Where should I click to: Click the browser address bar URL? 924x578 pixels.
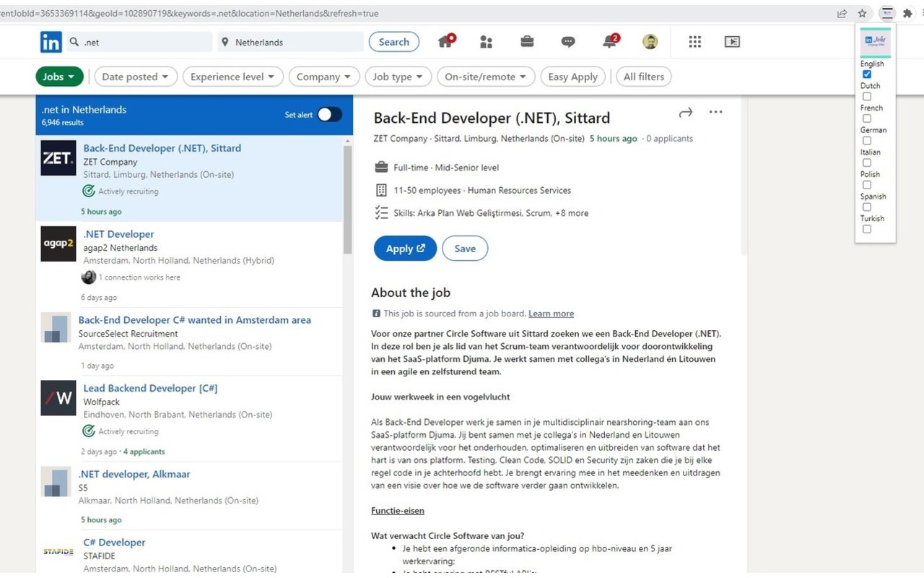tap(189, 13)
